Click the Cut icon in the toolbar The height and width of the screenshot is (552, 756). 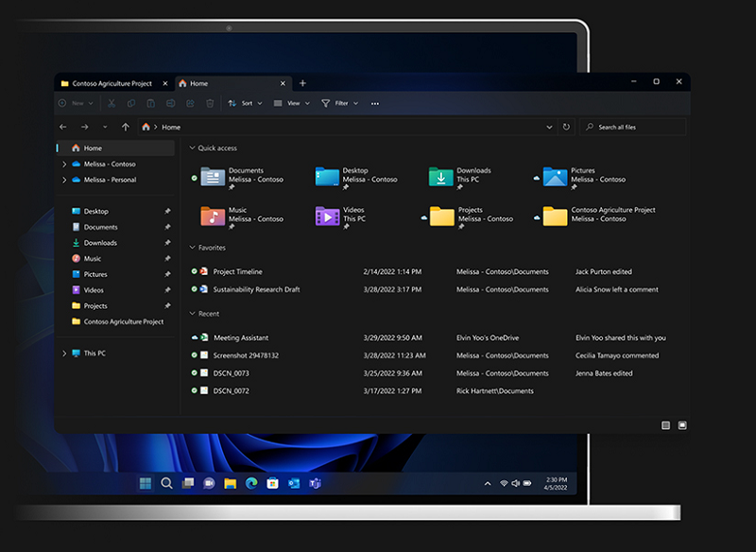(111, 104)
